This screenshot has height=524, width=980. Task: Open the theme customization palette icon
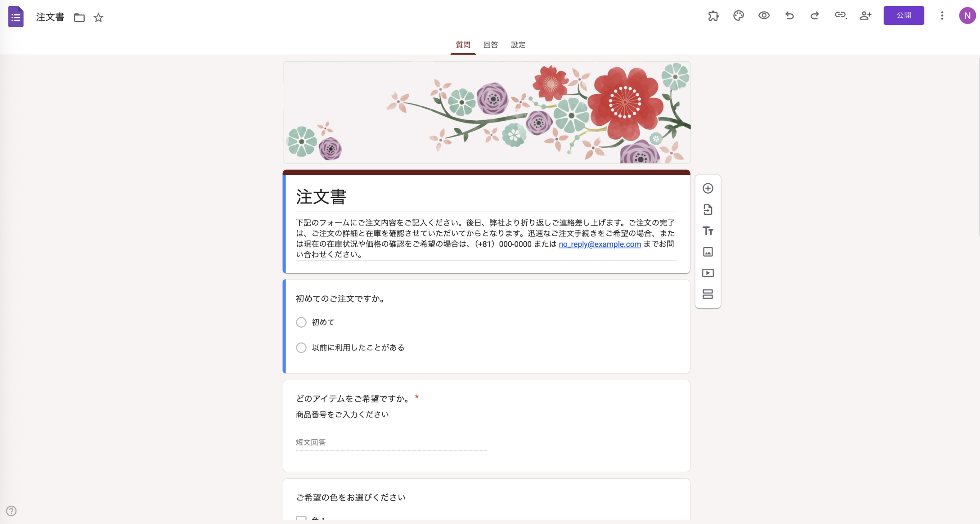click(x=738, y=15)
